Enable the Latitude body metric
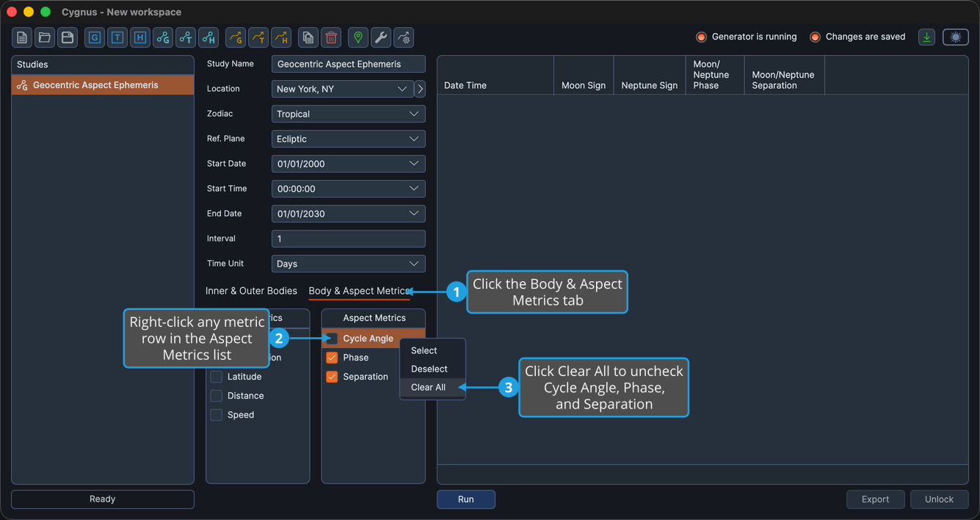Viewport: 980px width, 520px height. [217, 377]
